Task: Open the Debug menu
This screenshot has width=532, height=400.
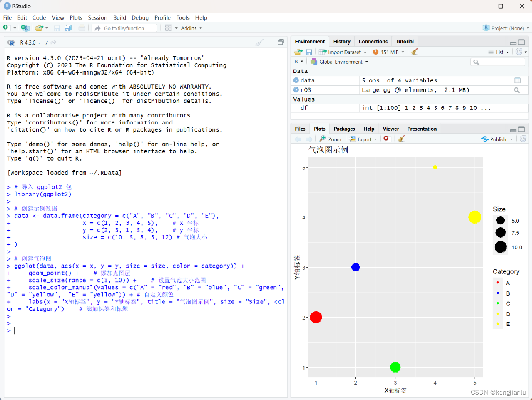Action: coord(140,17)
